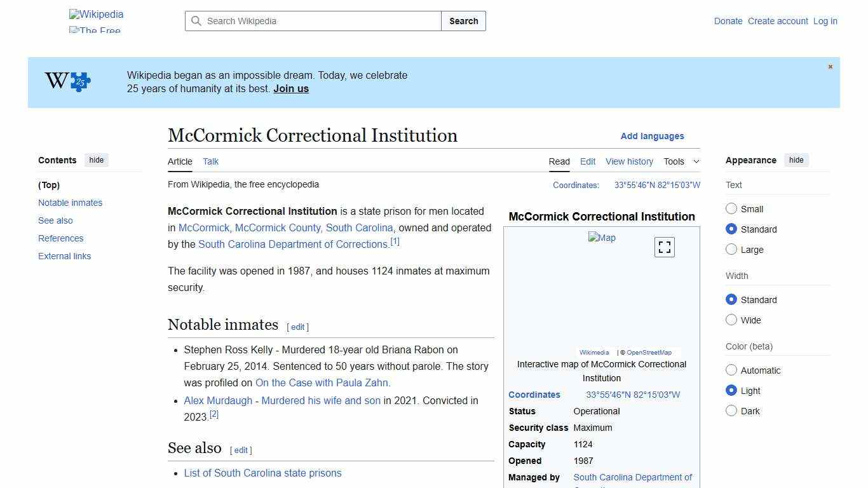
Task: Open the Tools dropdown menu
Action: (681, 161)
